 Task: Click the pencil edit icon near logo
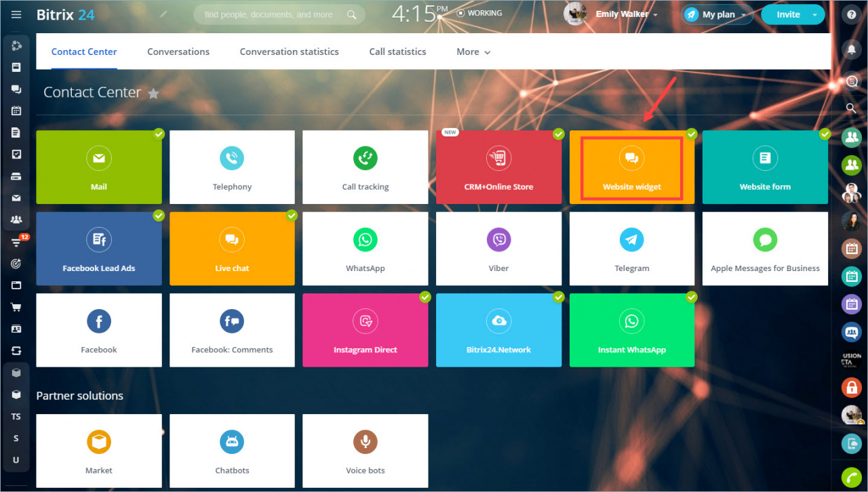pos(163,14)
